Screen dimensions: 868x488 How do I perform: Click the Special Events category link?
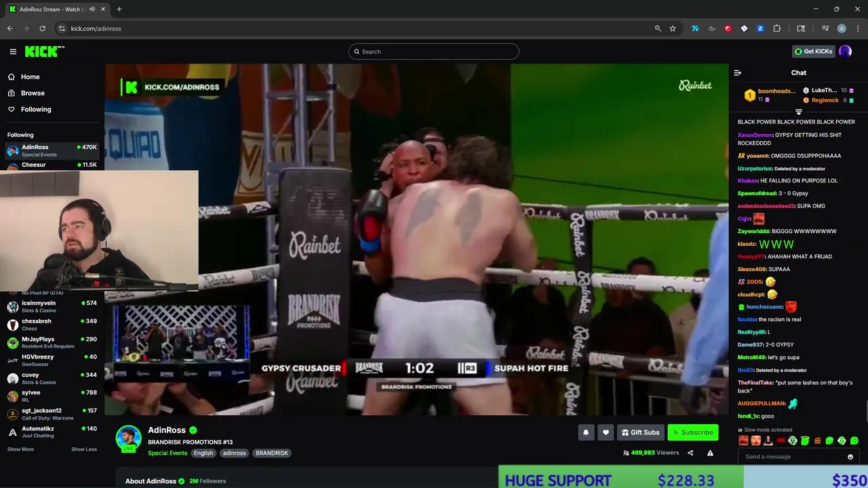(167, 453)
